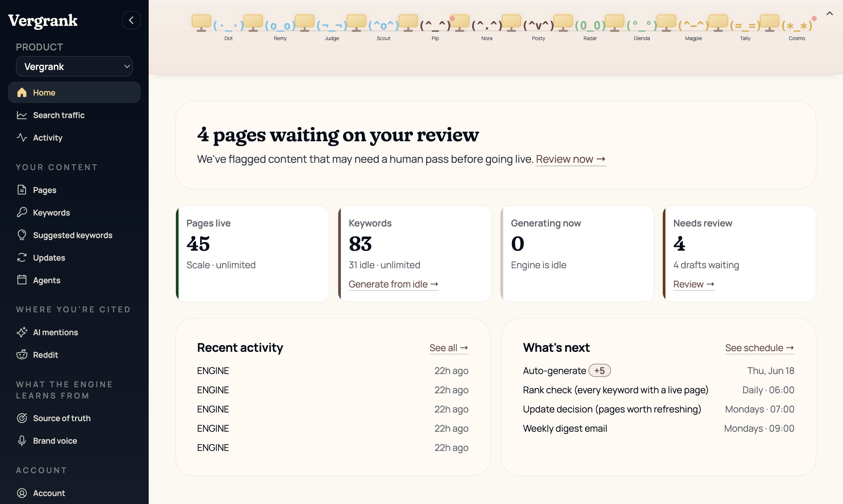Click the Rank check schedule entry
The image size is (843, 504).
(658, 390)
